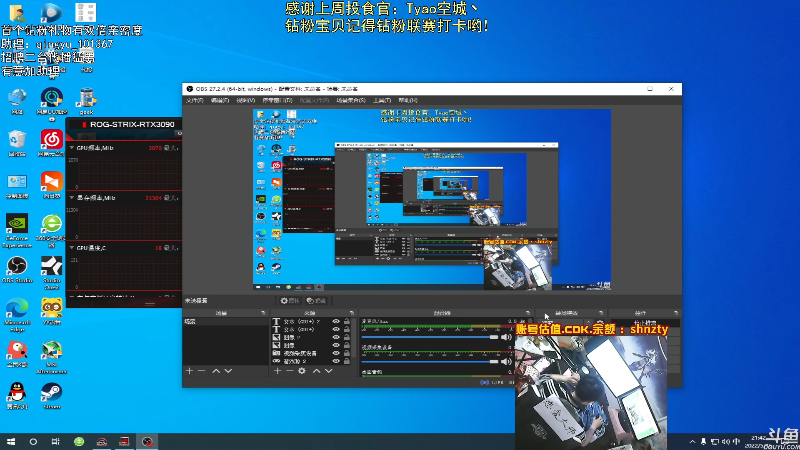This screenshot has width=800, height=450.
Task: Open Microsoft Edge desktop shortcut
Action: [17, 315]
